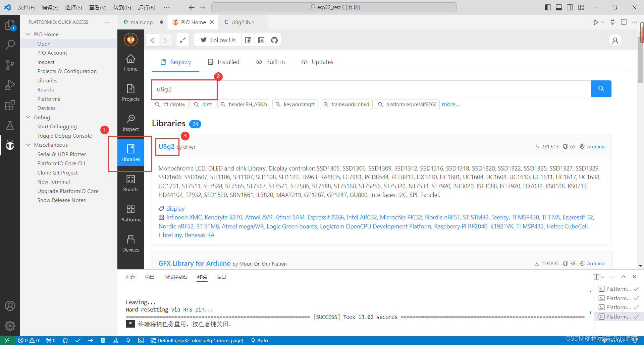Screen dimensions: 644x345
Task: Open Source Control view in activity bar
Action: tap(10, 65)
